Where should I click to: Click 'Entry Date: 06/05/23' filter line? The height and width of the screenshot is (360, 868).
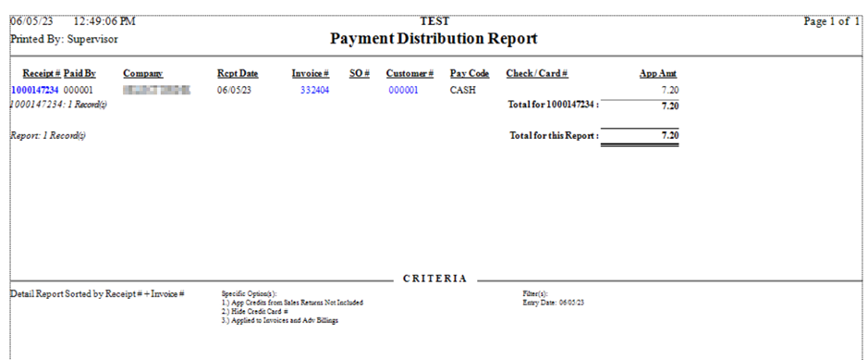pos(554,303)
